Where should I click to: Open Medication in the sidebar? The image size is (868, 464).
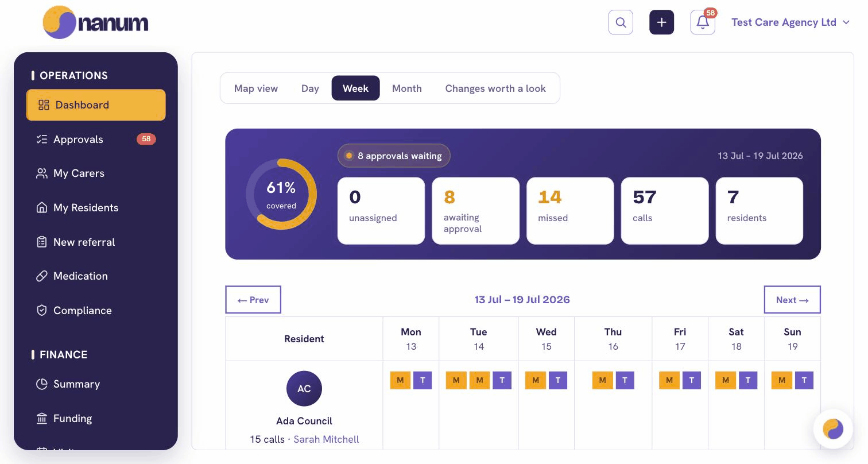tap(96, 276)
